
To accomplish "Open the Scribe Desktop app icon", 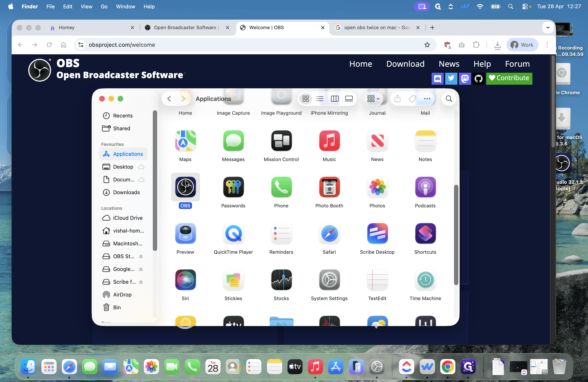I will pos(377,233).
